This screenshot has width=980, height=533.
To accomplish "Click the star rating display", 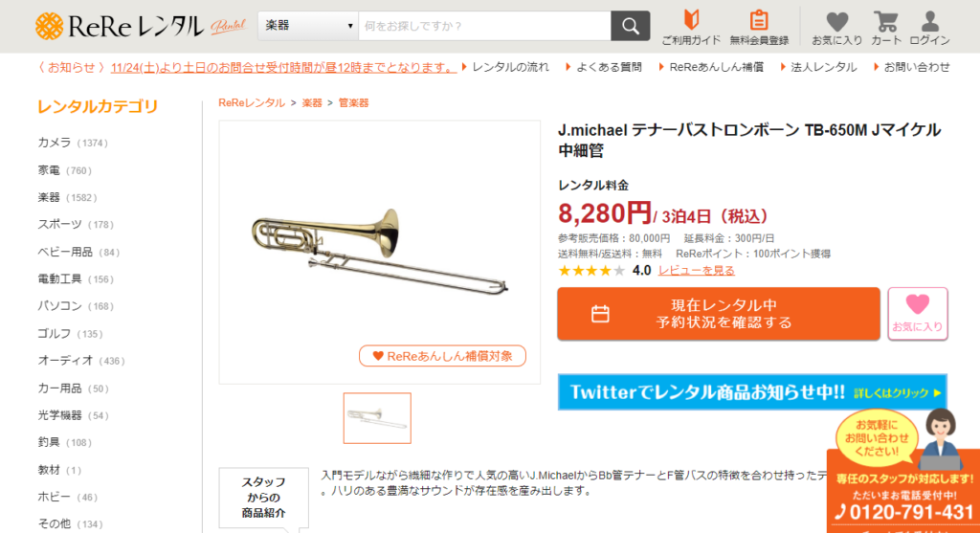I will point(591,271).
